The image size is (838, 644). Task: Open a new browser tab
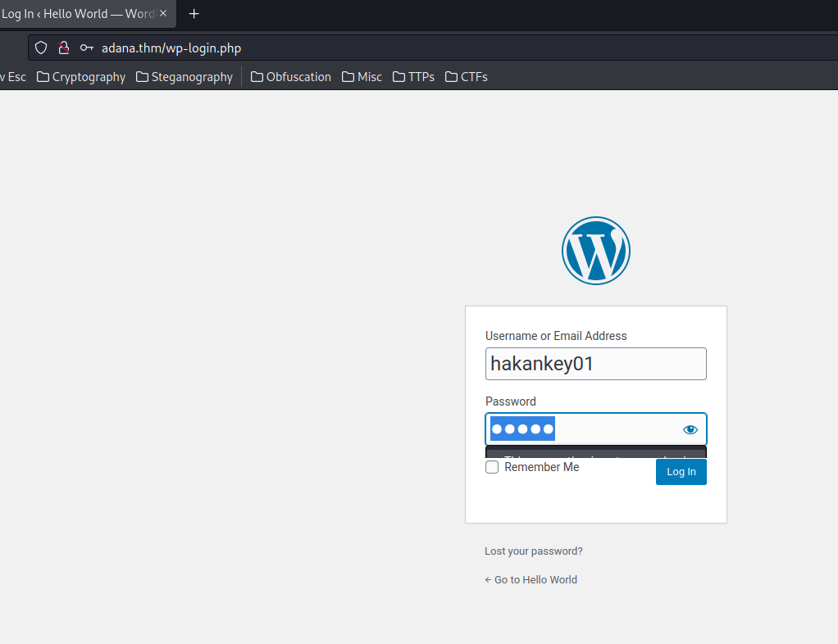coord(194,14)
